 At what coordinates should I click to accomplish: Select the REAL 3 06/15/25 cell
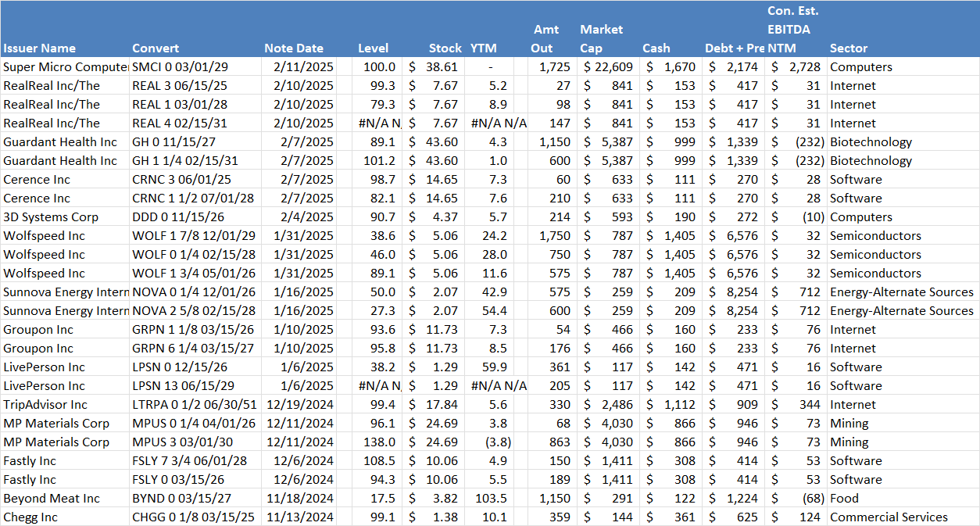click(x=194, y=86)
